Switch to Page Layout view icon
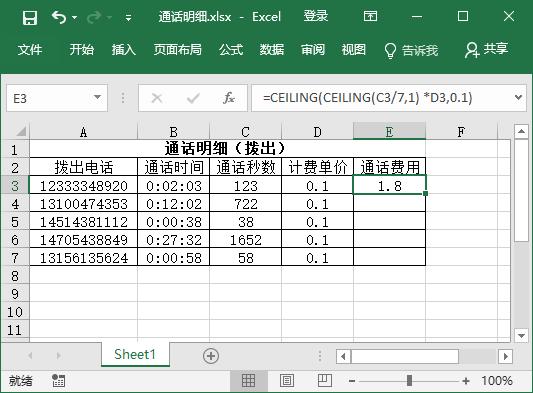This screenshot has height=393, width=533. (x=287, y=380)
